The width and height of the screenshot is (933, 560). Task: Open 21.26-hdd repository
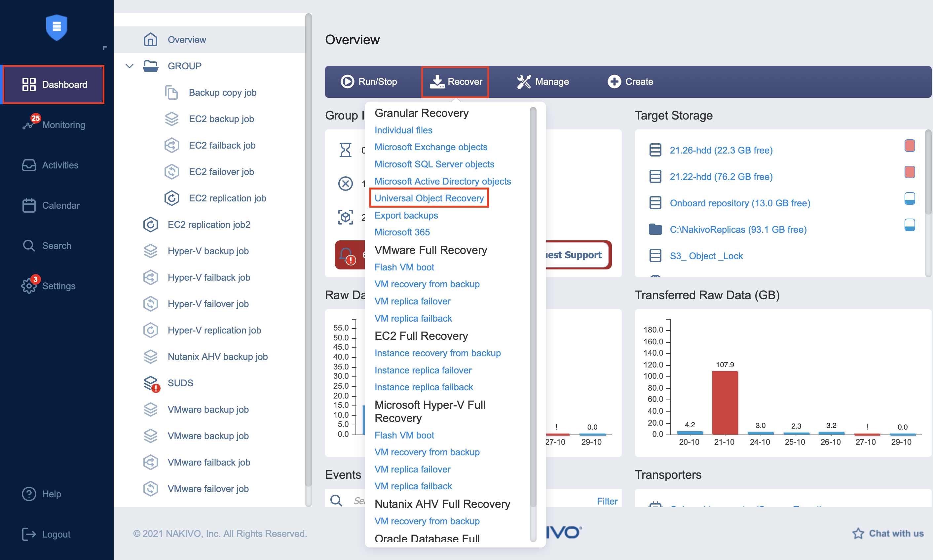click(721, 150)
